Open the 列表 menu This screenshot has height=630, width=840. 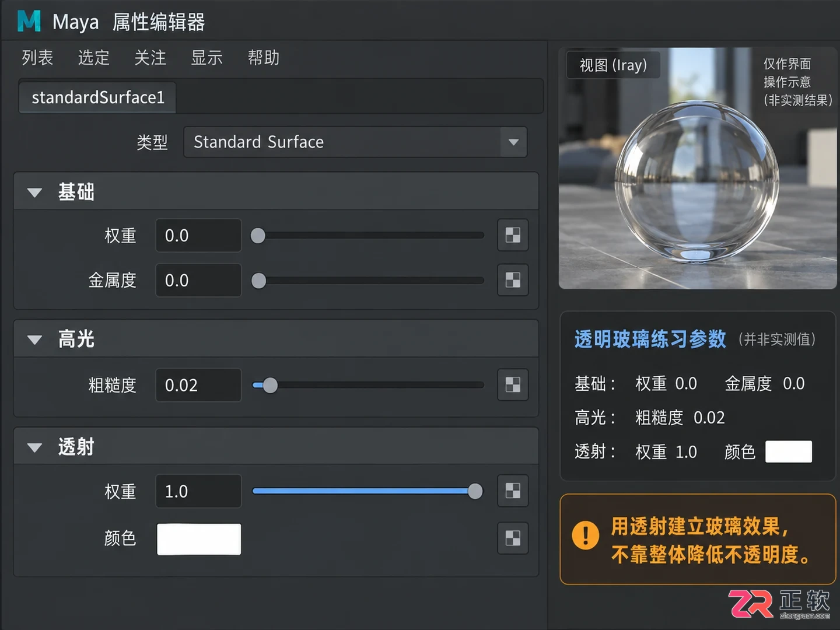click(37, 58)
